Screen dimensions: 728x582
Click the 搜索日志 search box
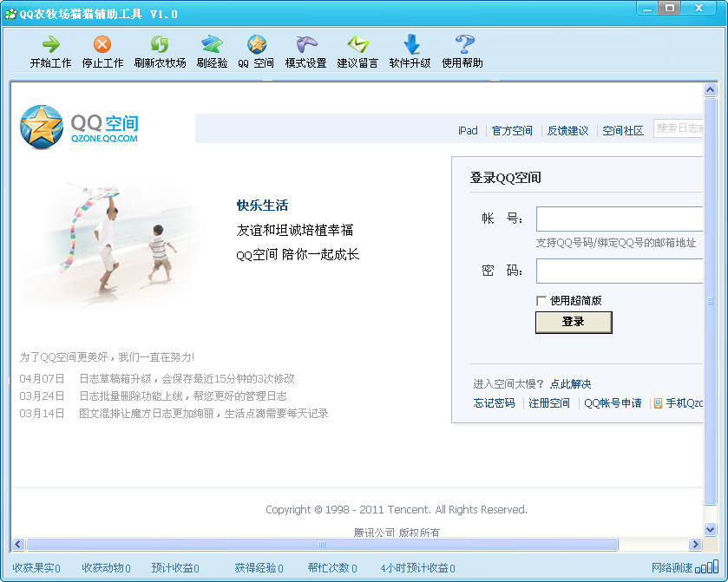click(679, 128)
